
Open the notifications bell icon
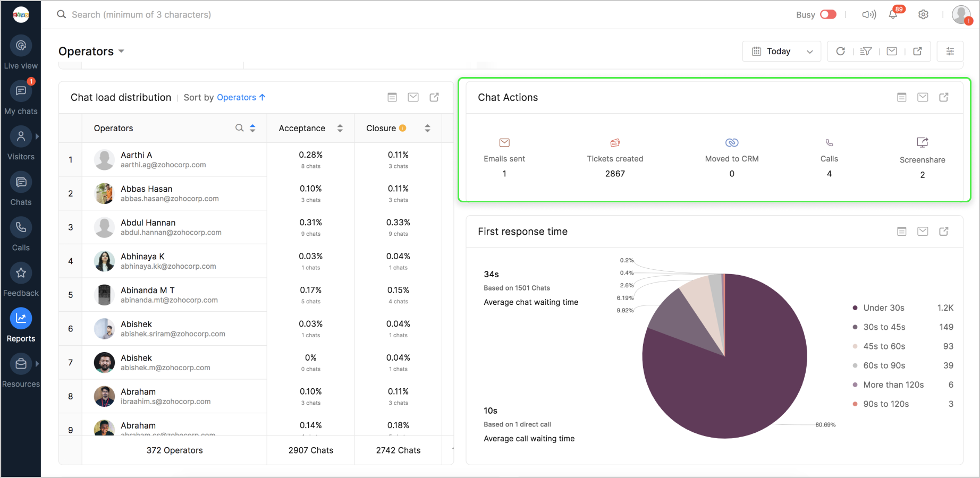(x=893, y=15)
